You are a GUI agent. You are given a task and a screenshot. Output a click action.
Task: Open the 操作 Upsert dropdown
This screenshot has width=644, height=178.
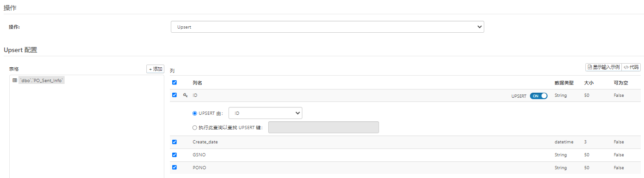coord(327,27)
